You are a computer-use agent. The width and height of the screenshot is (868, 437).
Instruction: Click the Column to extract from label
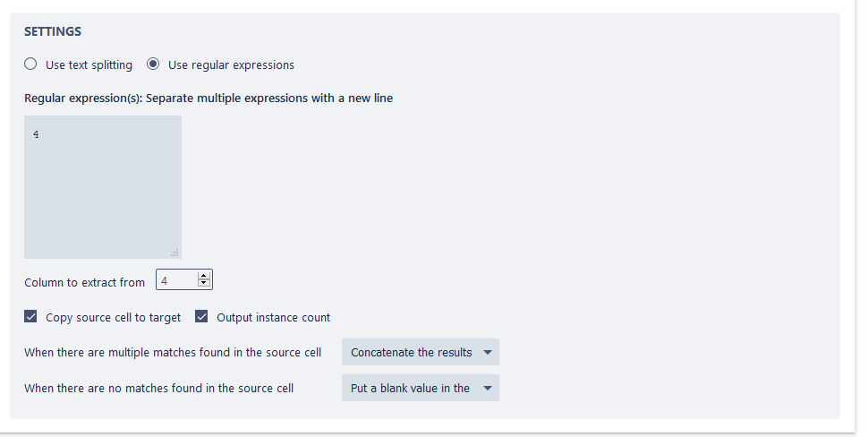(84, 282)
